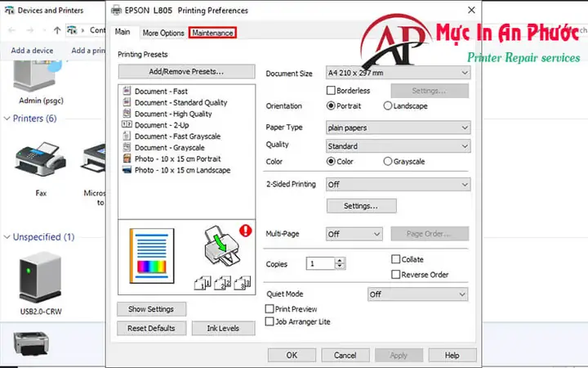Select the USB2.0-CRW device icon
Image resolution: width=588 pixels, height=368 pixels.
click(x=40, y=277)
